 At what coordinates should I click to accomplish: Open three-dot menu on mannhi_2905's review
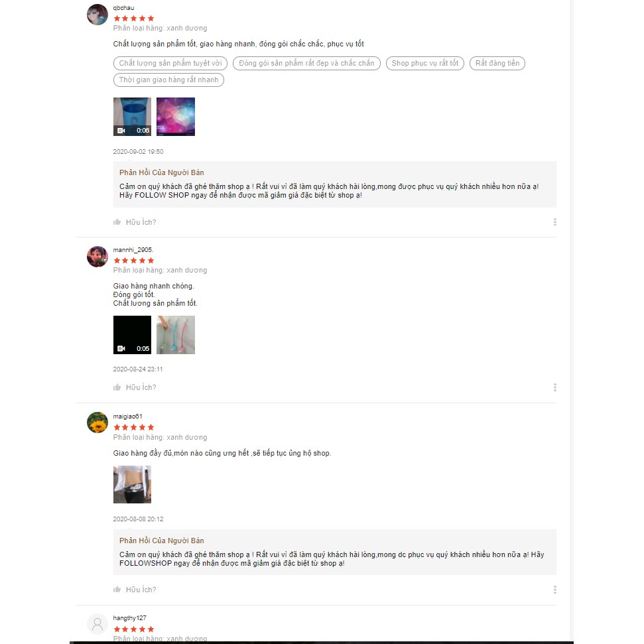coord(555,387)
